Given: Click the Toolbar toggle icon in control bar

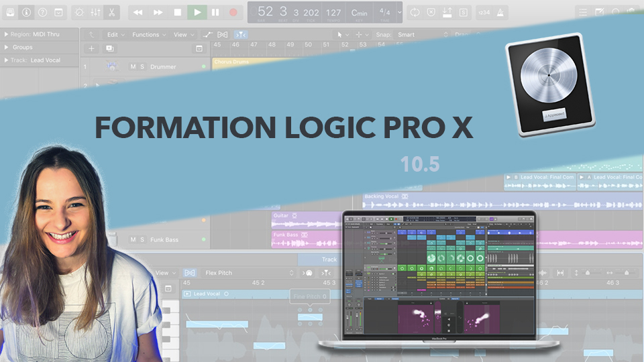Looking at the screenshot, I should (x=59, y=12).
